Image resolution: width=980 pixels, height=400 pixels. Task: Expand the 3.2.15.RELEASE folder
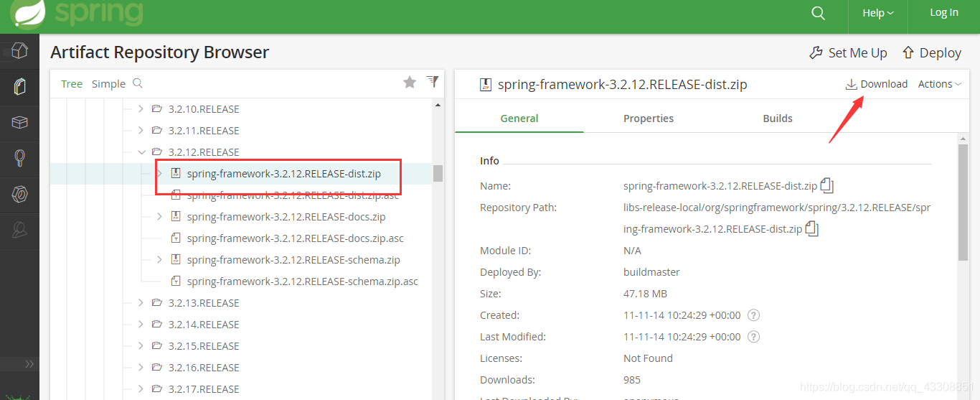pos(141,346)
